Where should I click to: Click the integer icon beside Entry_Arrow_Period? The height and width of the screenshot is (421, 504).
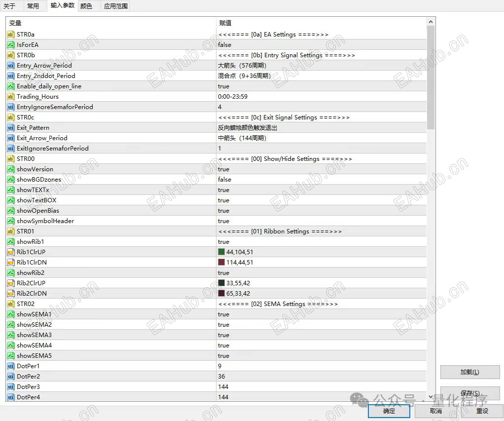pyautogui.click(x=11, y=66)
